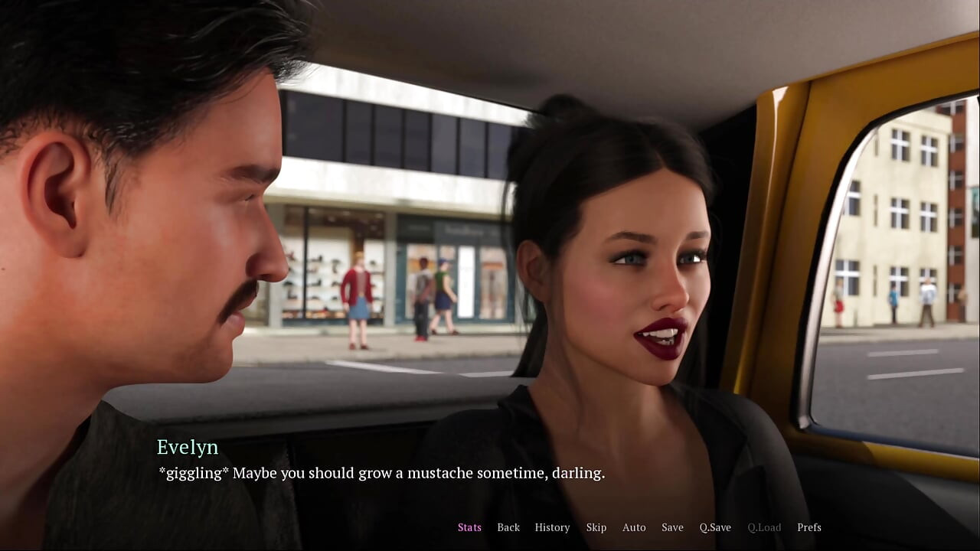The image size is (980, 551).
Task: Toggle Auto advance mode
Action: tap(634, 527)
